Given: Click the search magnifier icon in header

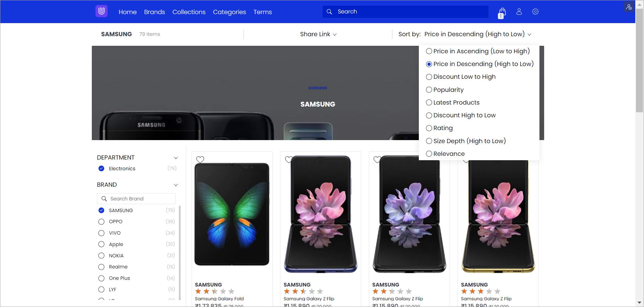Looking at the screenshot, I should coord(329,12).
